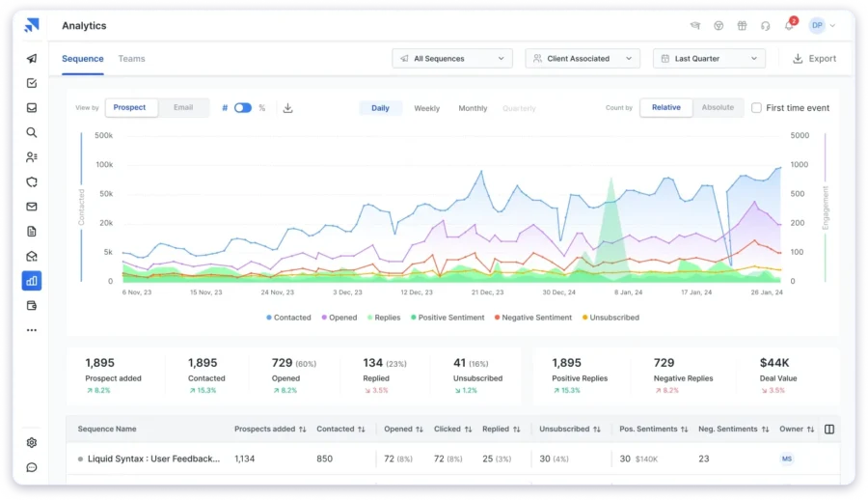Image resolution: width=868 pixels, height=500 pixels.
Task: Open Liquid Syntax : User Feedback sequence
Action: [x=153, y=459]
